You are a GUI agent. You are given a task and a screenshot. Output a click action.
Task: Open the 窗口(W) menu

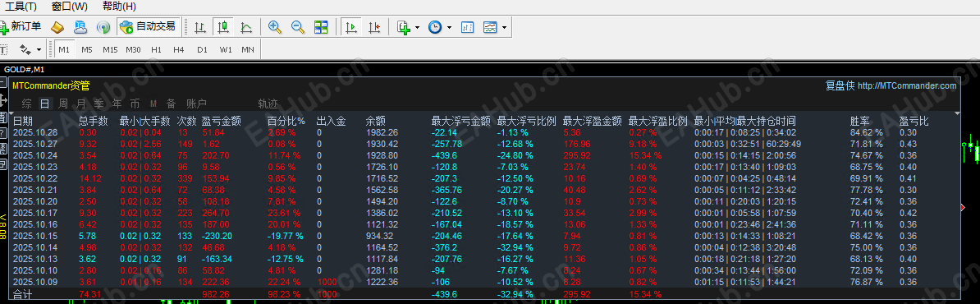pos(70,7)
